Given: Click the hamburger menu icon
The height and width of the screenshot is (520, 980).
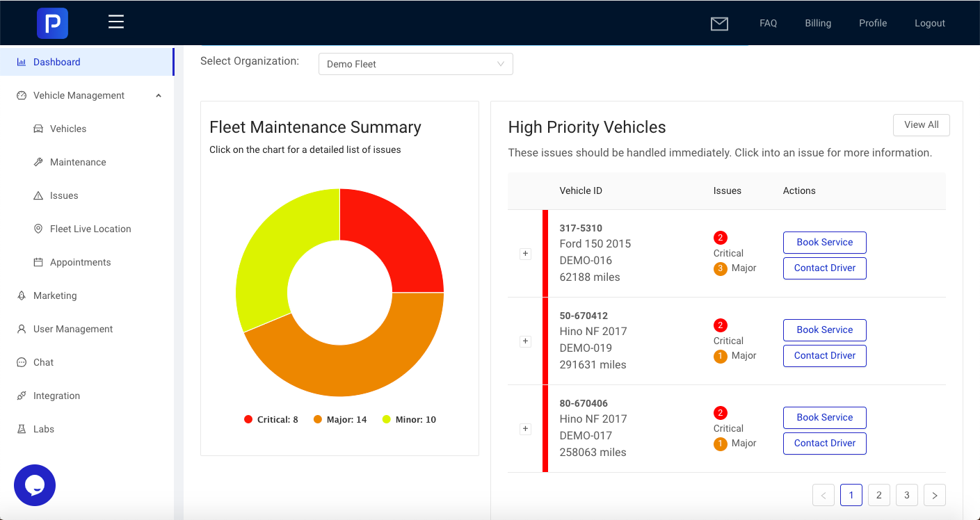Looking at the screenshot, I should coord(116,22).
